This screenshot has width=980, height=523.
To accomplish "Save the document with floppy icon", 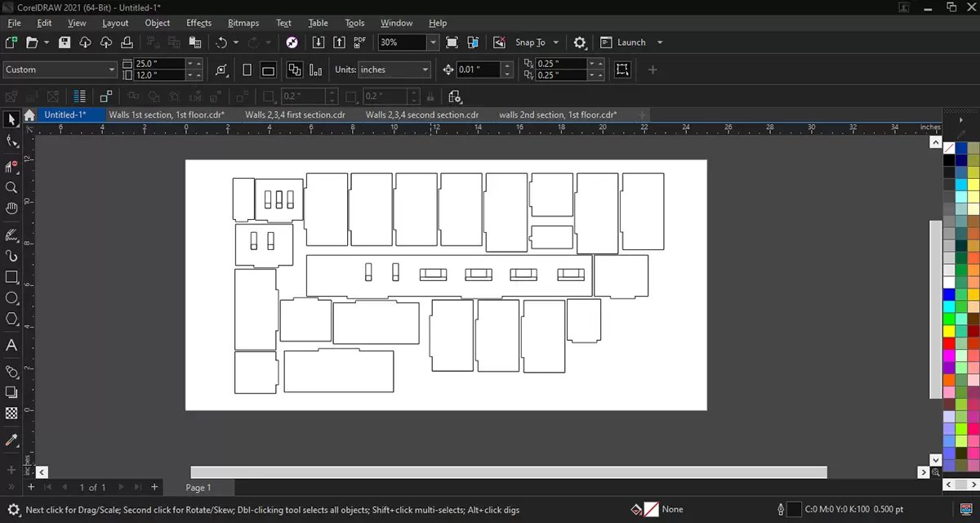I will (65, 42).
